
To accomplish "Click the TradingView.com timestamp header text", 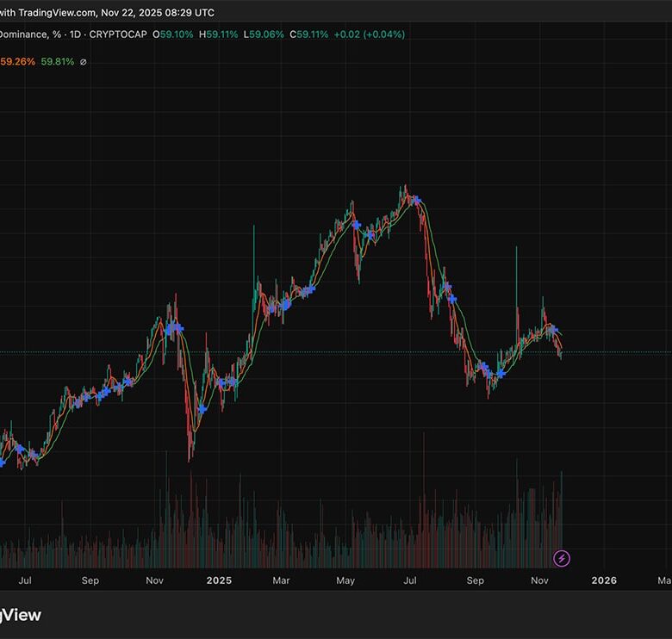I will [108, 13].
